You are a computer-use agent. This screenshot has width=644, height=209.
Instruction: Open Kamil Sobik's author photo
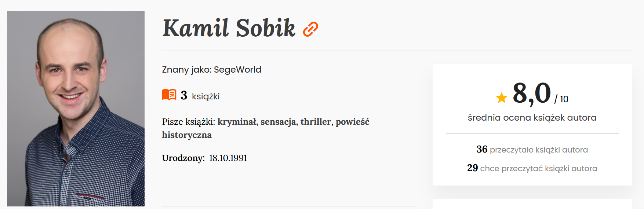pos(76,109)
